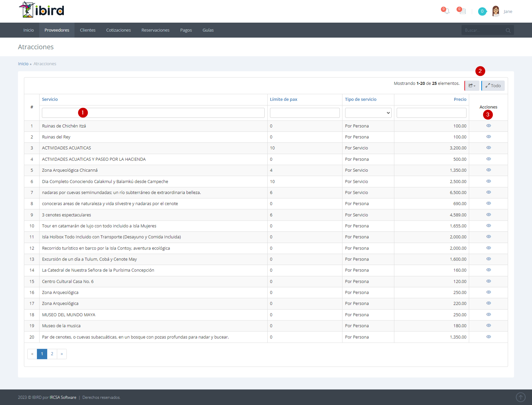Screen dimensions: 532x405
Task: Open Jane's user avatar menu
Action: pyautogui.click(x=495, y=11)
